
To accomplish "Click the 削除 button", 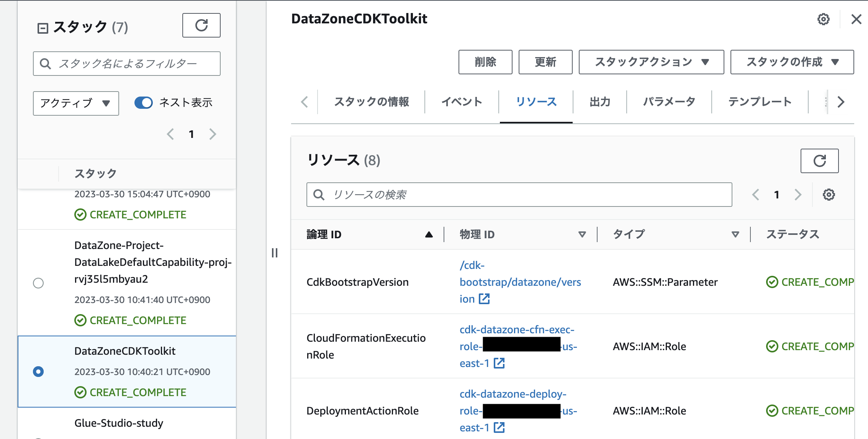I will coord(485,62).
